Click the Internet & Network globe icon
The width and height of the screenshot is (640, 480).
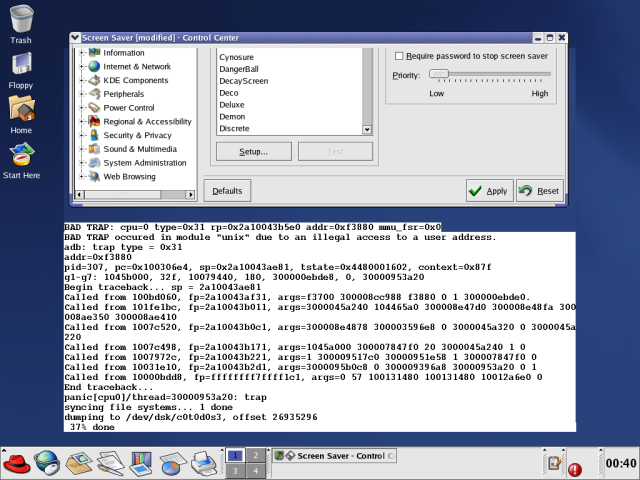pyautogui.click(x=94, y=66)
